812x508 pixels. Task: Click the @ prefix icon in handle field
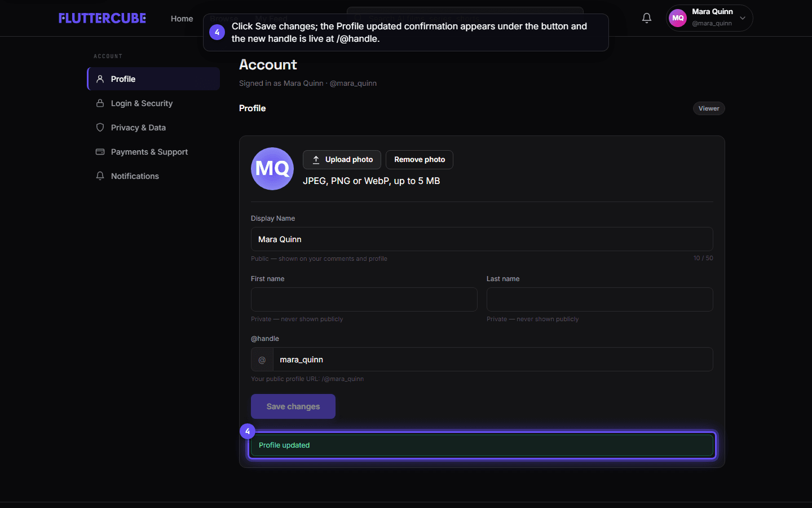tap(262, 360)
